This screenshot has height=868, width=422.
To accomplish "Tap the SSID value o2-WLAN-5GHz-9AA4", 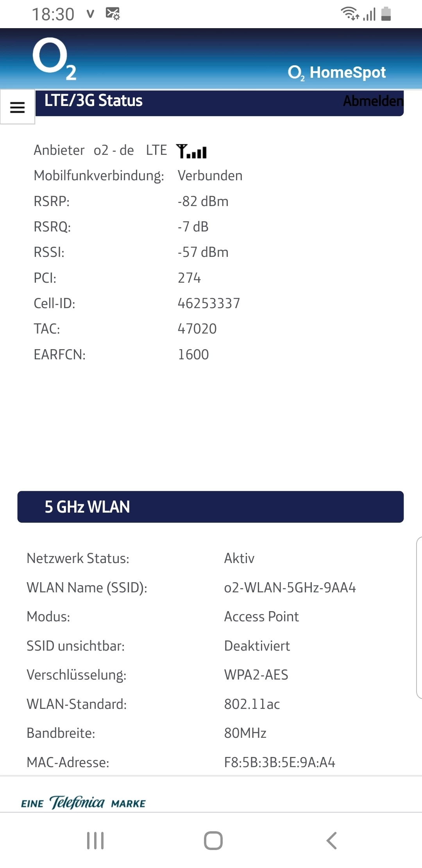I will tap(290, 588).
